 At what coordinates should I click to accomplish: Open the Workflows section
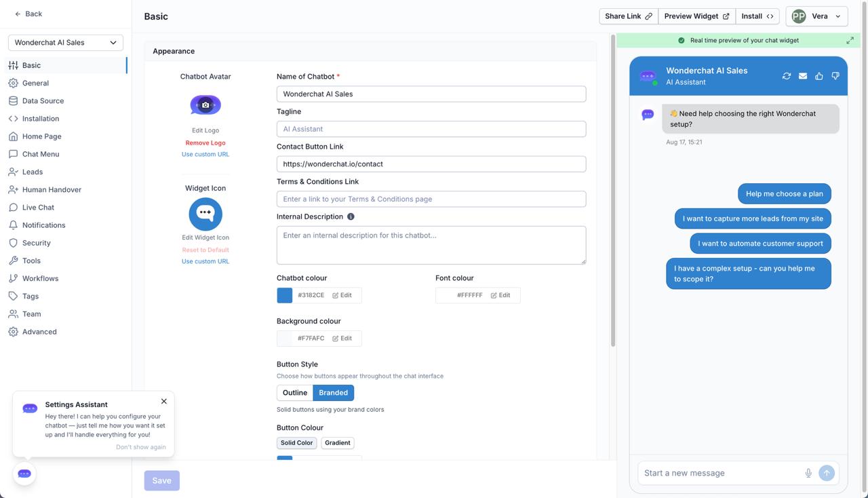coord(65,278)
